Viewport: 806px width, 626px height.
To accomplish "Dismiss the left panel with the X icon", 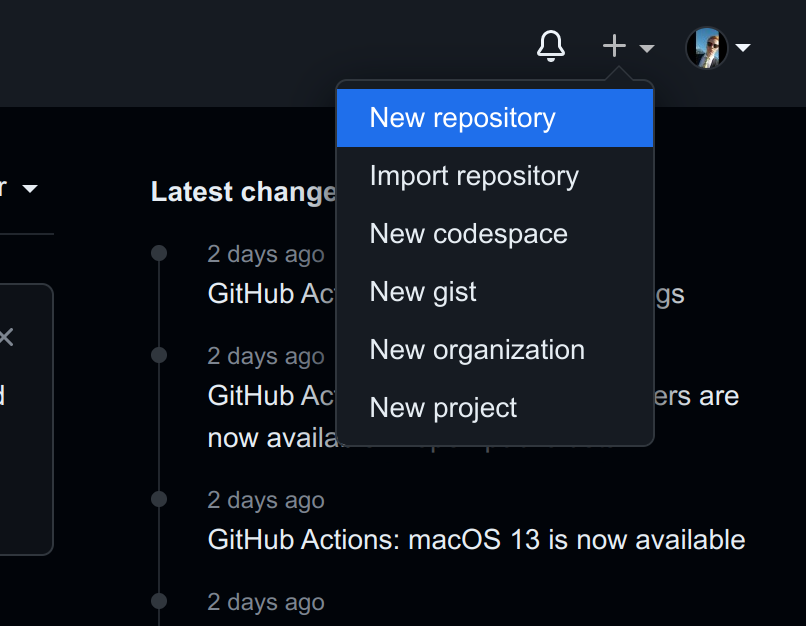I will pos(6,337).
